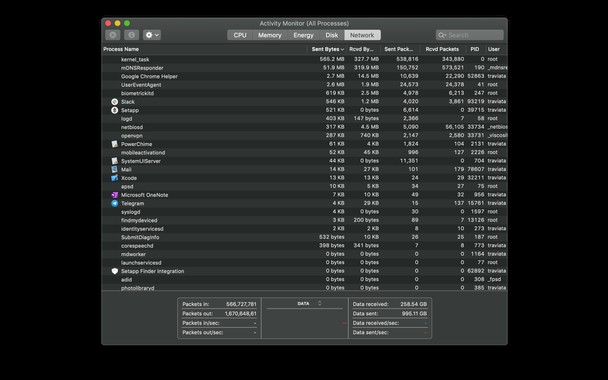Screen dimensions: 608x380
Task: Click the Xcode icon in process list
Action: click(114, 178)
